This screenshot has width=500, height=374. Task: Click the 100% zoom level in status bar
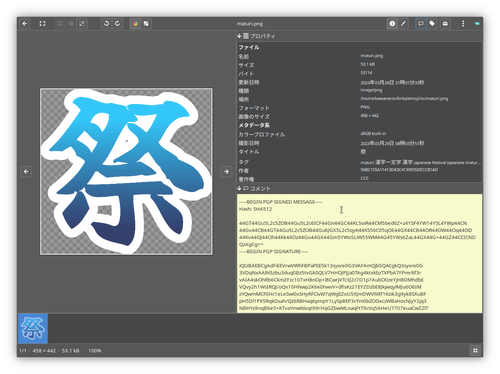[x=95, y=351]
